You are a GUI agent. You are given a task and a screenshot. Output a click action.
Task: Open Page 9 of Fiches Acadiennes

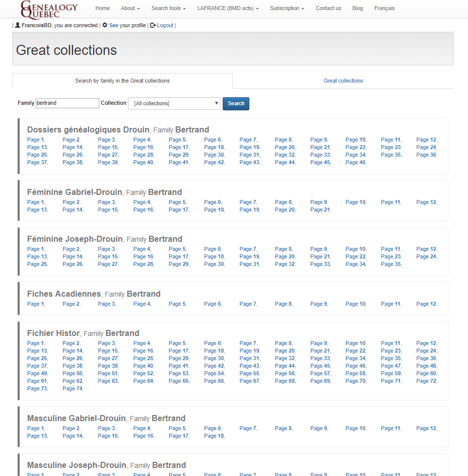click(319, 304)
